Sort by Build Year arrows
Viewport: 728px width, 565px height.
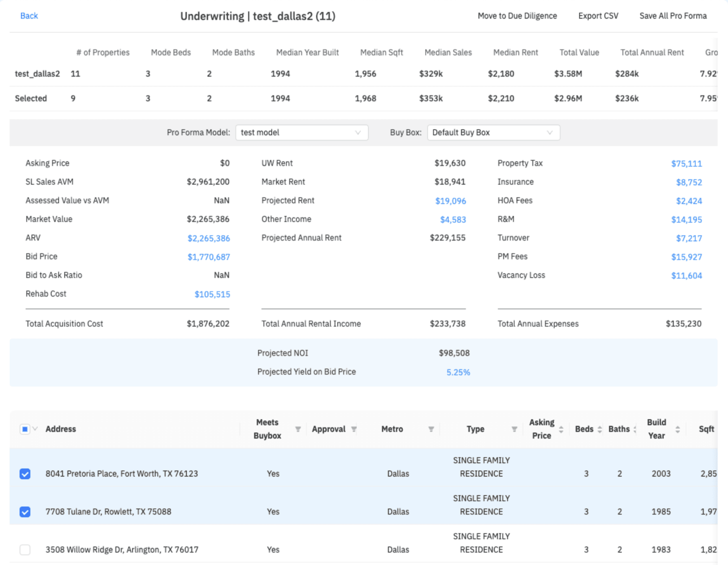click(677, 429)
